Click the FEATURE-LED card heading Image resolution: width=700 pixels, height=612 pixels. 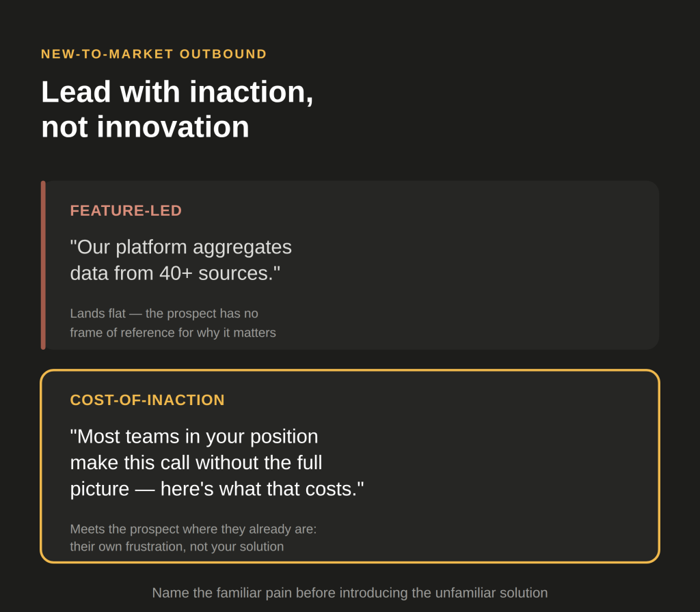pos(126,210)
